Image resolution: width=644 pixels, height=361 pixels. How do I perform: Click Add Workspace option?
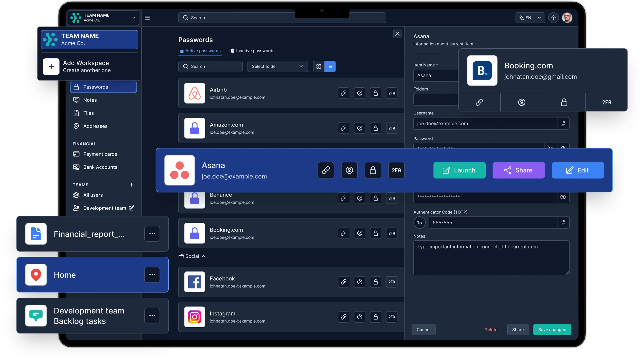[89, 67]
